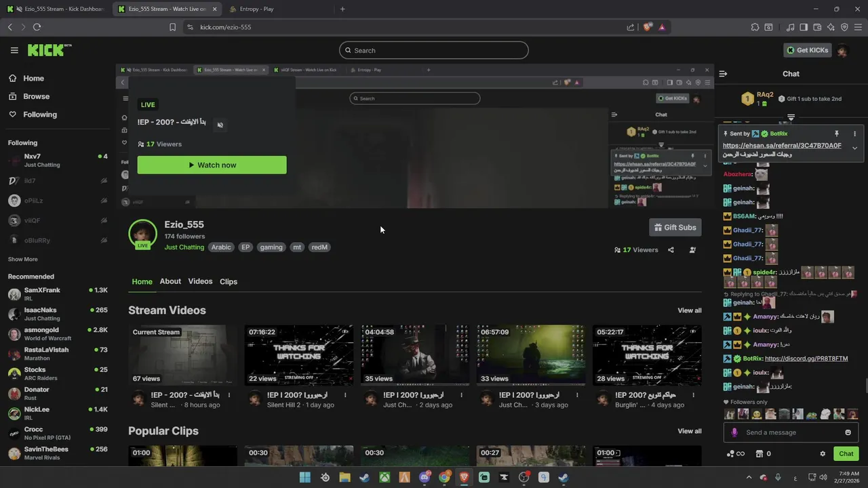Select the Home channel tab
868x488 pixels.
click(x=142, y=281)
